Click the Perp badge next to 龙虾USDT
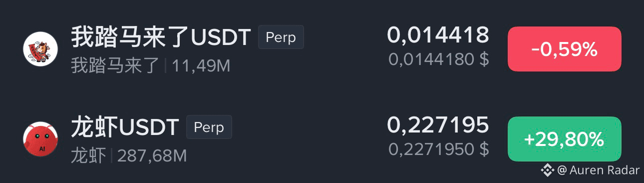The height and width of the screenshot is (183, 644). [x=209, y=127]
